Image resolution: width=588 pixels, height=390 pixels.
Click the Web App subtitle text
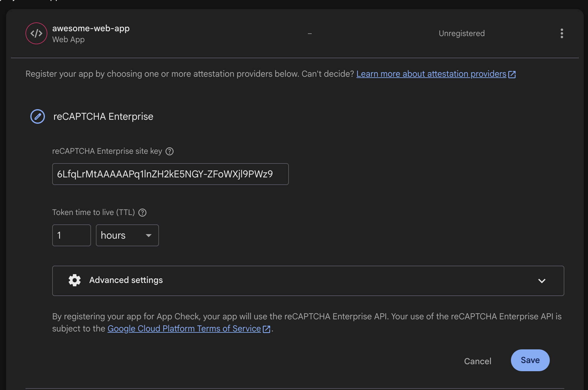[68, 40]
